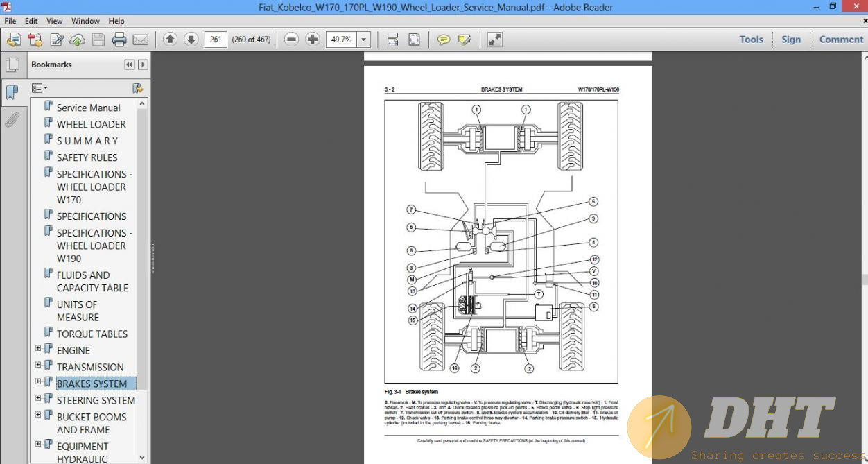Screen dimensions: 868x464
Task: Click the Bookmarks panel expand arrow
Action: pos(143,65)
